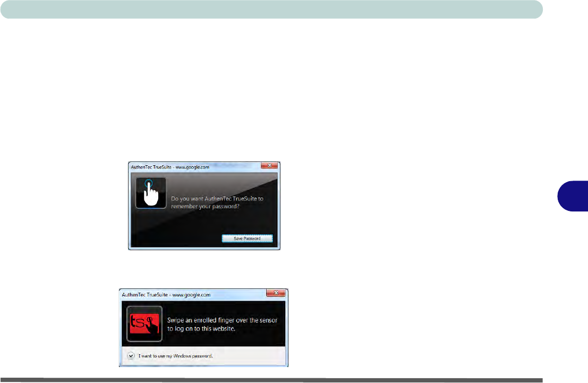Screen dimensions: 588x383
Task: Close the remember-password TrueSuite dialog
Action: click(269, 165)
